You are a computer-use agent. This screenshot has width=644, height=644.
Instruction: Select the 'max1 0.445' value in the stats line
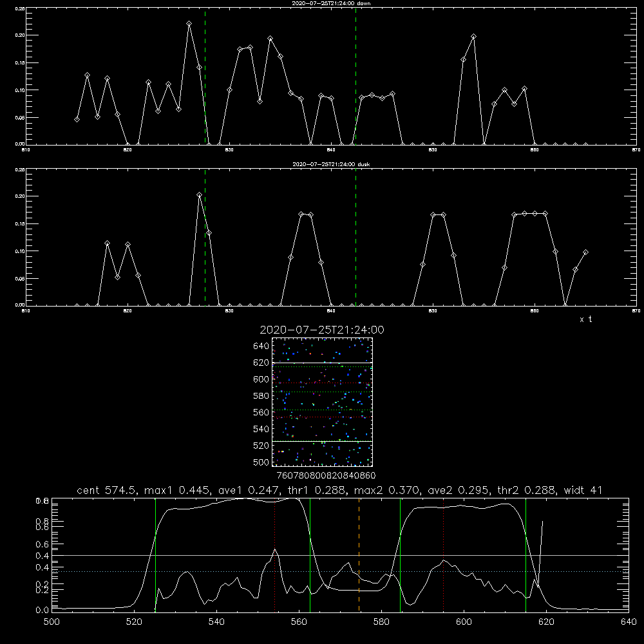177,490
